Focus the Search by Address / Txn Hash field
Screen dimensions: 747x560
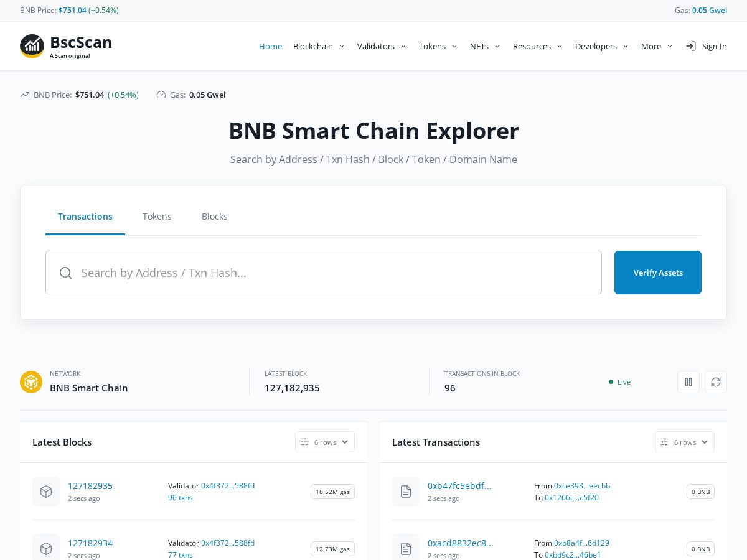point(324,273)
